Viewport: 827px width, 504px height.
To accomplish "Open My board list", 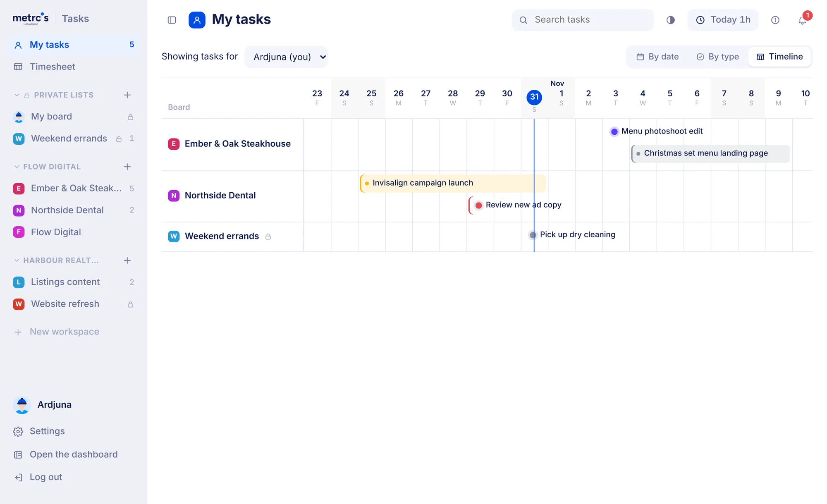I will [x=74, y=117].
